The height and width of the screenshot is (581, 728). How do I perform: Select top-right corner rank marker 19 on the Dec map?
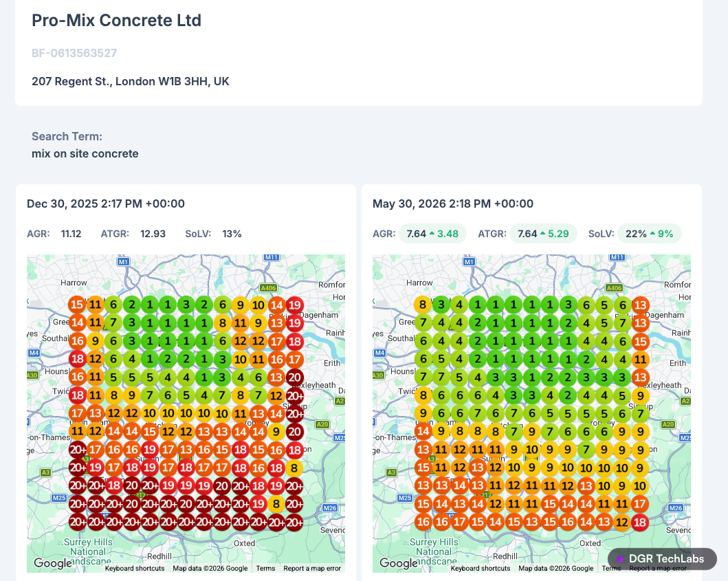[294, 305]
